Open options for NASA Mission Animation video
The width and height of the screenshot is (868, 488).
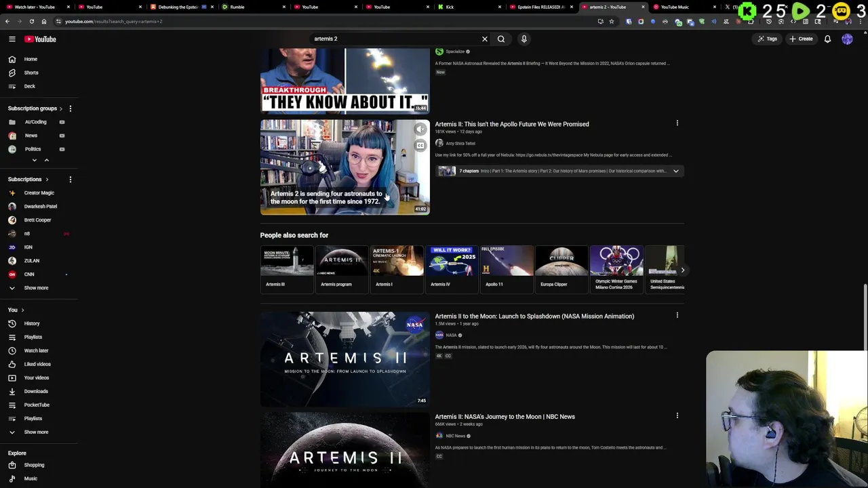tap(677, 315)
